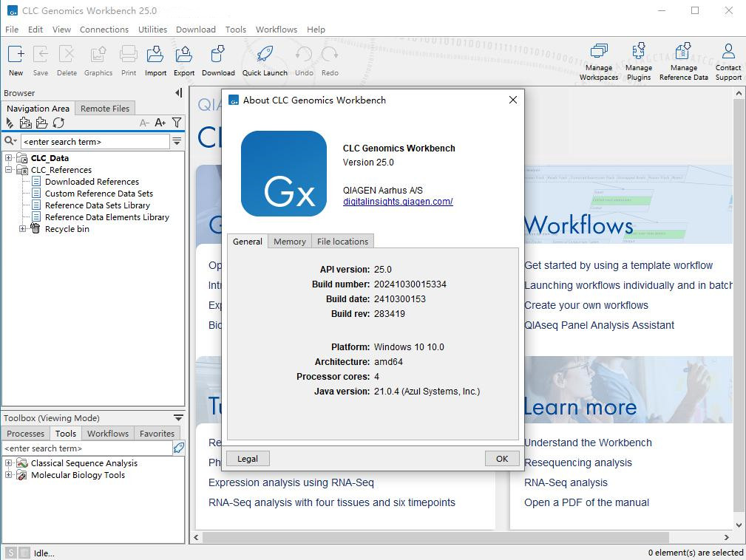Image resolution: width=746 pixels, height=560 pixels.
Task: Open Expression analysis using RNA-Seq link
Action: (x=291, y=482)
